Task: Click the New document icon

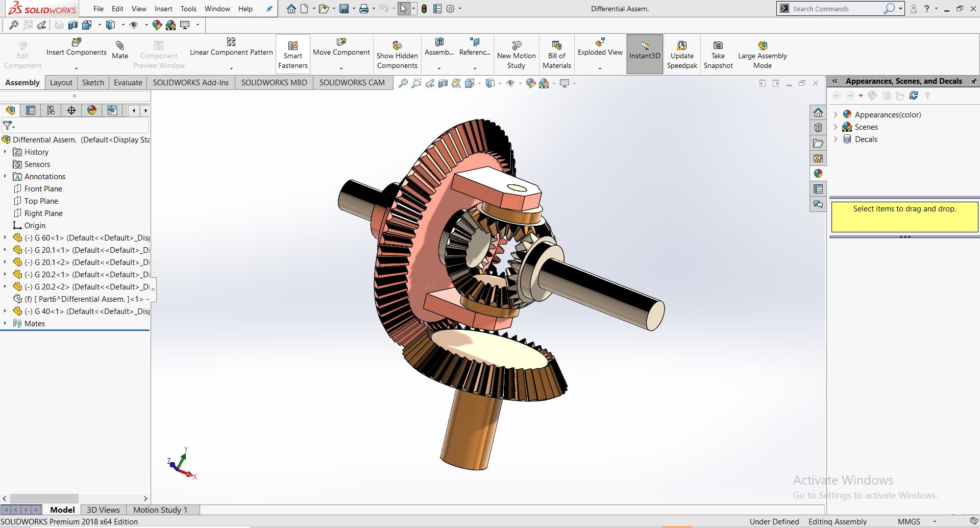Action: pyautogui.click(x=304, y=9)
